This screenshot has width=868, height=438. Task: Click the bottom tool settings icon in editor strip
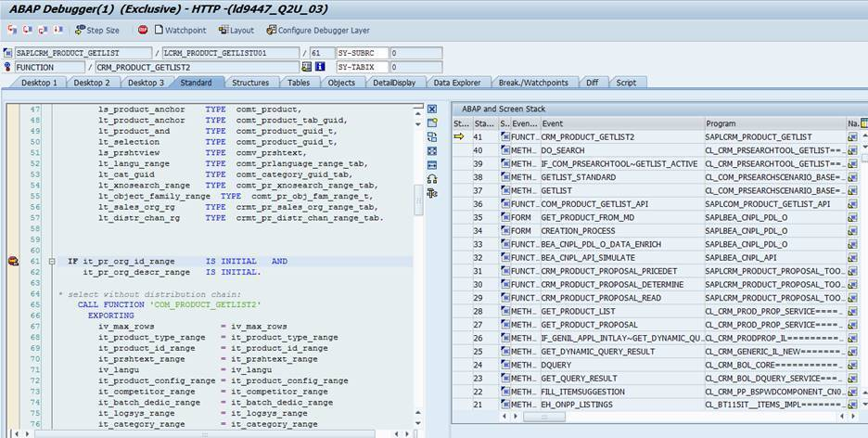click(x=432, y=193)
